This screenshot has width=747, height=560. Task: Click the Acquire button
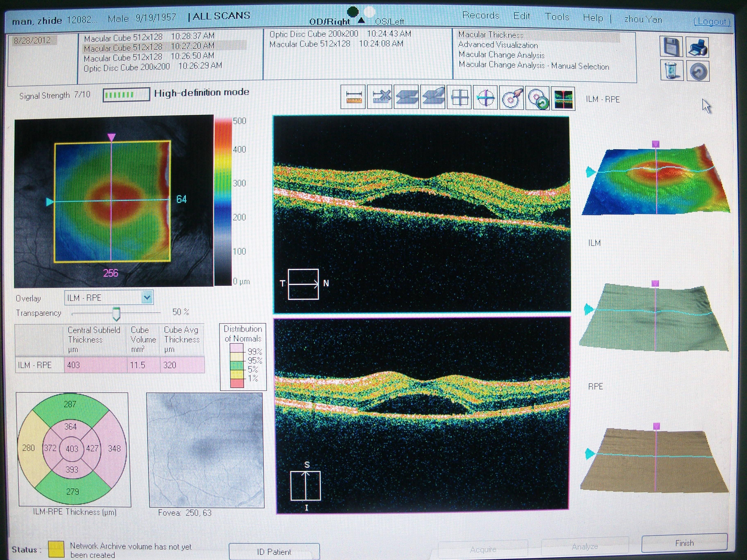pyautogui.click(x=483, y=549)
